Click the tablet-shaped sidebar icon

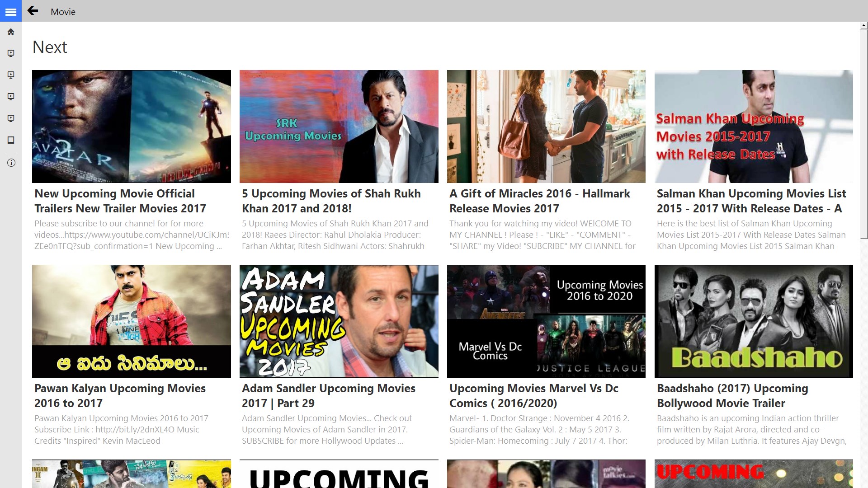point(11,140)
